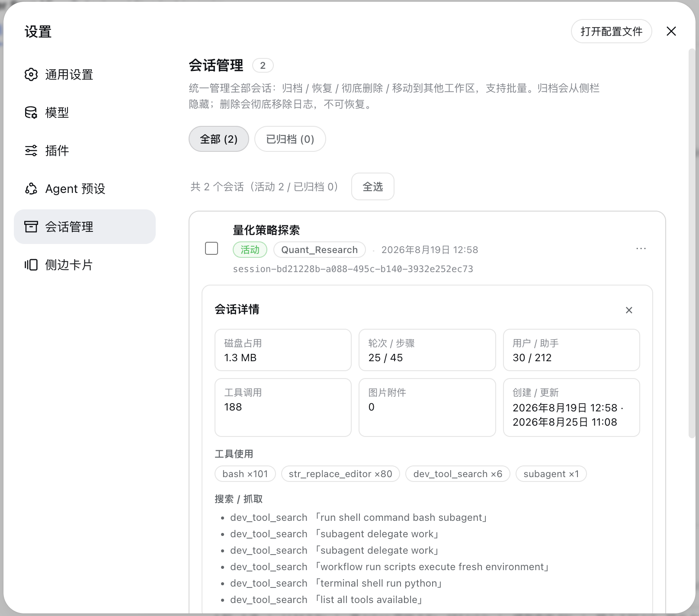Click the 量化策略探索 session title

(x=266, y=230)
